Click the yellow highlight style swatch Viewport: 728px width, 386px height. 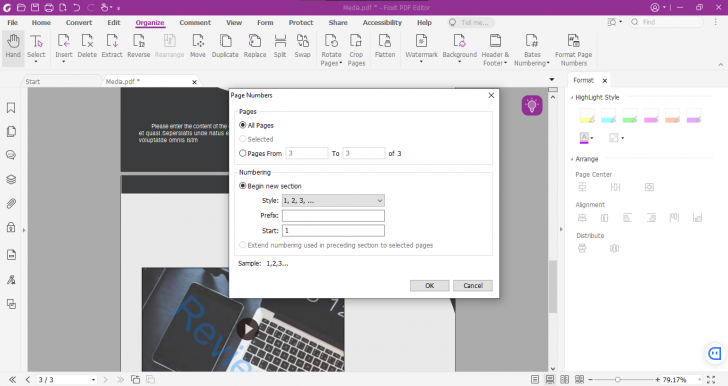click(587, 116)
